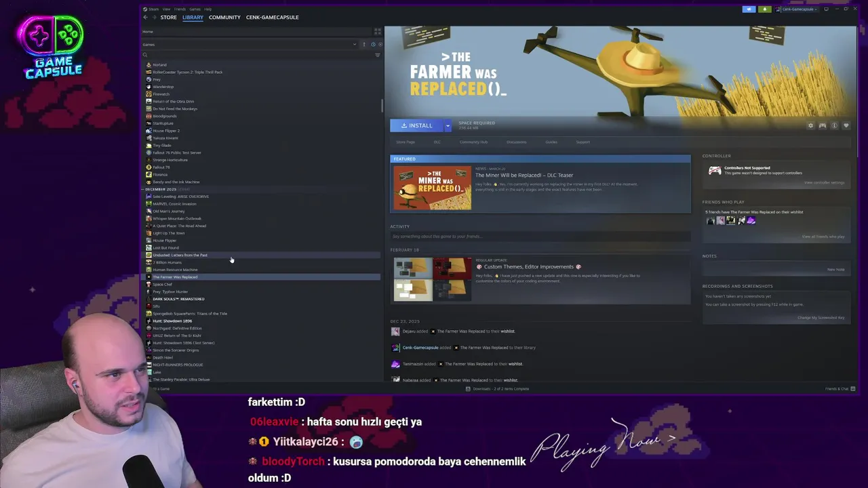Open the COMMUNITY tab
Viewport: 868px width, 488px height.
click(x=224, y=17)
